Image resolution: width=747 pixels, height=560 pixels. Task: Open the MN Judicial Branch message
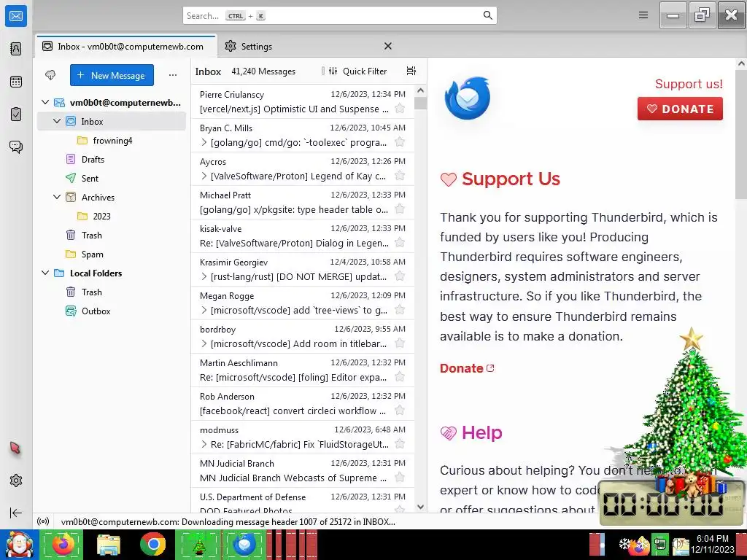(303, 470)
